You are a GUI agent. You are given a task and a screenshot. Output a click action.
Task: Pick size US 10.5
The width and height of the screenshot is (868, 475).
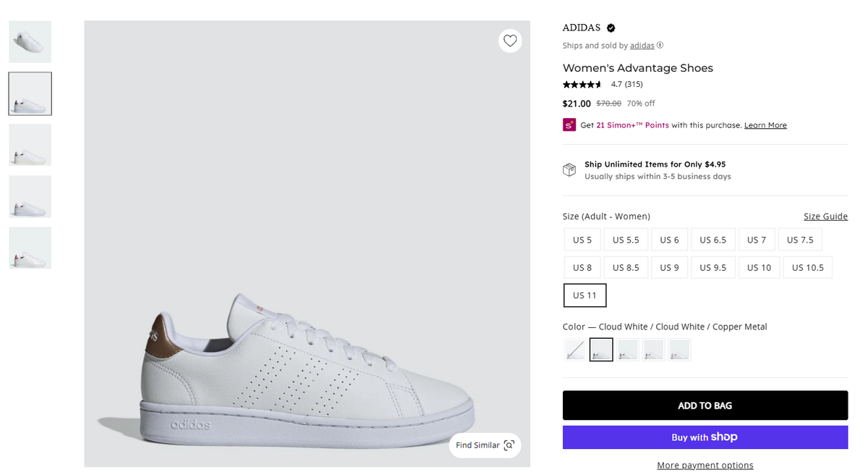(x=807, y=267)
